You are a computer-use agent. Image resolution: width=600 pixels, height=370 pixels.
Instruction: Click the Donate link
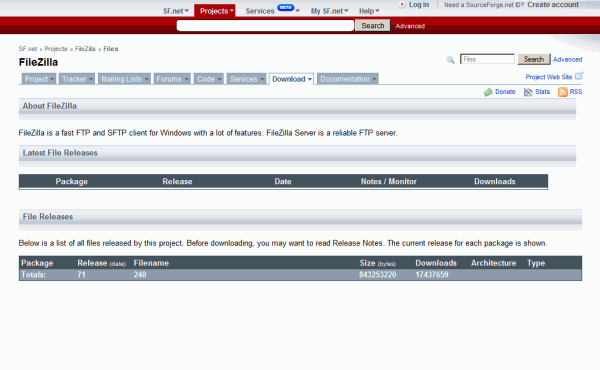point(505,92)
